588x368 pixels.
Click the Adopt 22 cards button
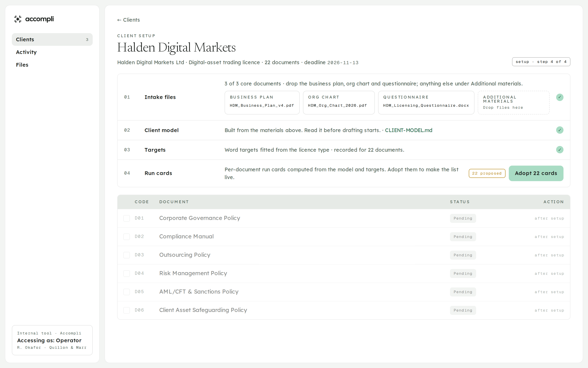[536, 173]
